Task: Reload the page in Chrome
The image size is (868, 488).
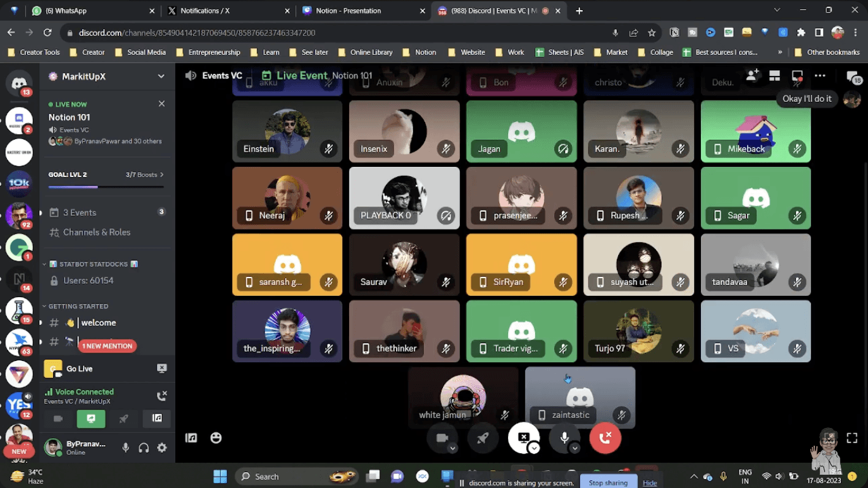Action: [47, 32]
